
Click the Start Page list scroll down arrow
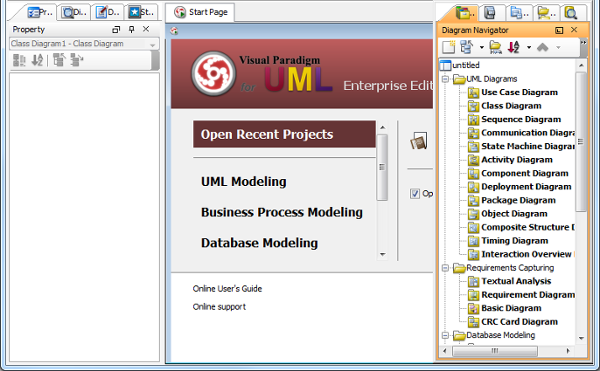pos(382,254)
